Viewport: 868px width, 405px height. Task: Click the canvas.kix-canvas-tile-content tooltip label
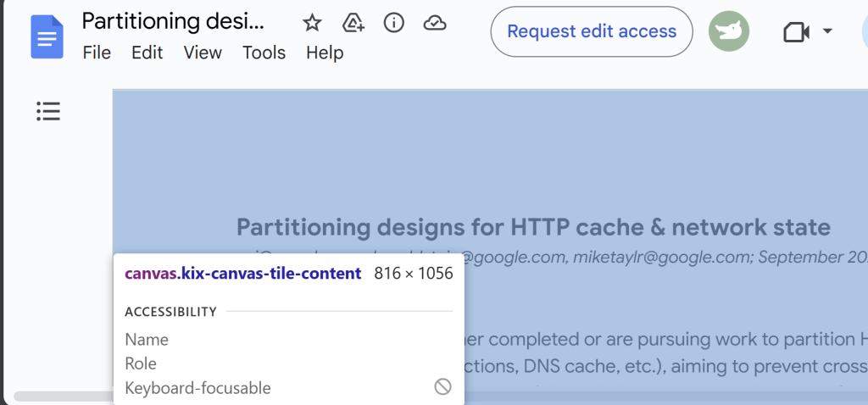pyautogui.click(x=242, y=274)
